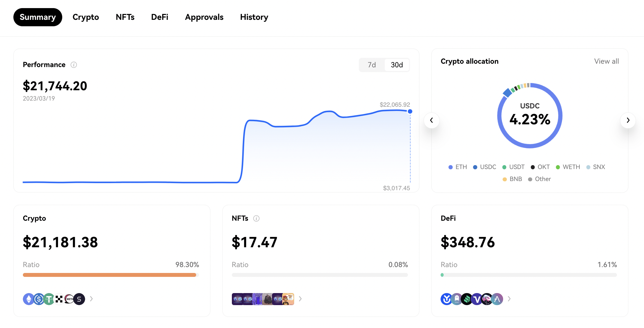The image size is (644, 328).
Task: Click the right carousel navigation arrow
Action: click(628, 120)
